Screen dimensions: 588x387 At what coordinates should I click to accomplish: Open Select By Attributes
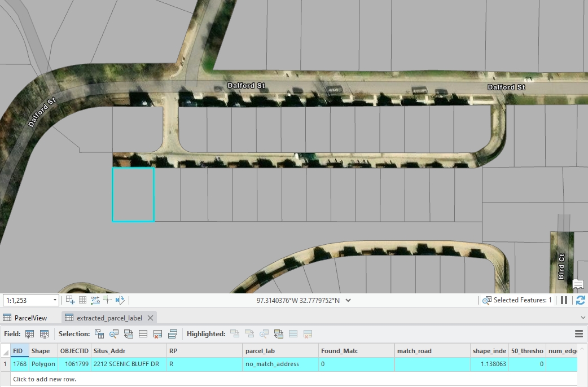pyautogui.click(x=99, y=334)
